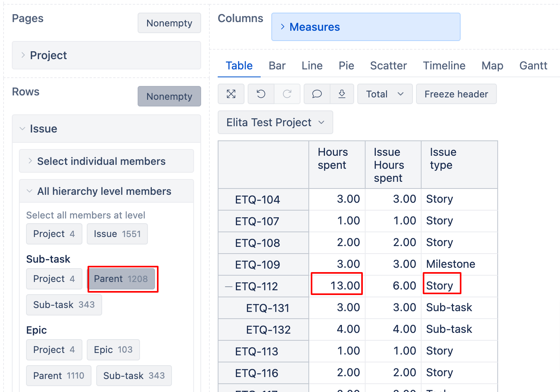Select Sub-task 343 under Sub-task hierarchy
This screenshot has width=560, height=392.
pyautogui.click(x=64, y=305)
